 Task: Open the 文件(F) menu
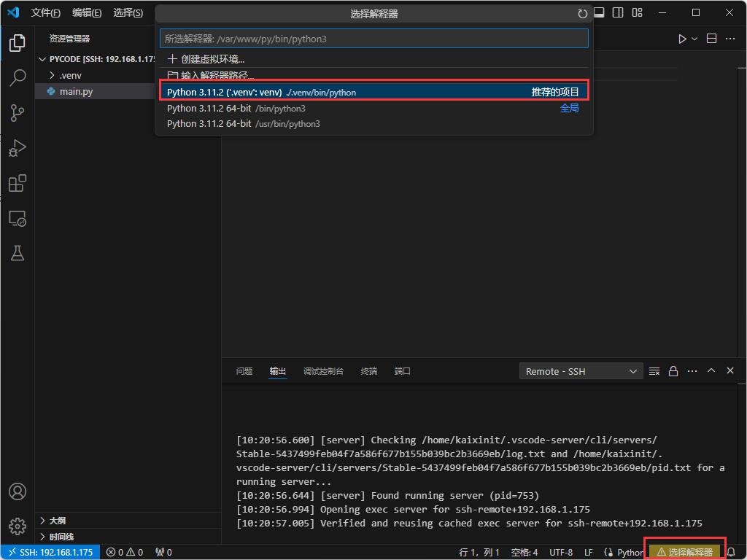[45, 13]
